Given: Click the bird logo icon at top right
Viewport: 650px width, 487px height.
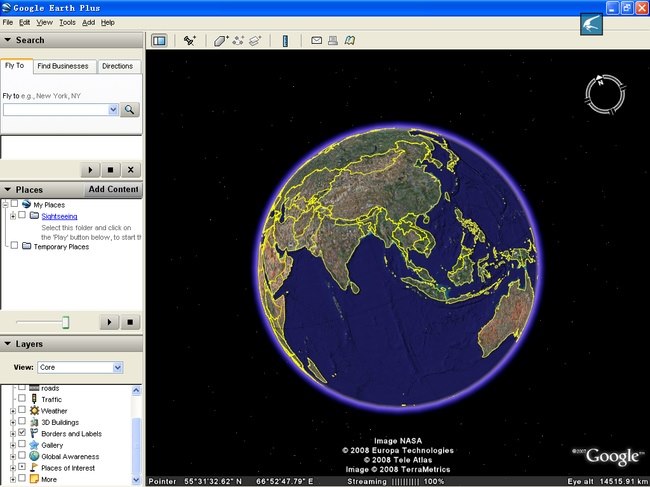Looking at the screenshot, I should (591, 24).
